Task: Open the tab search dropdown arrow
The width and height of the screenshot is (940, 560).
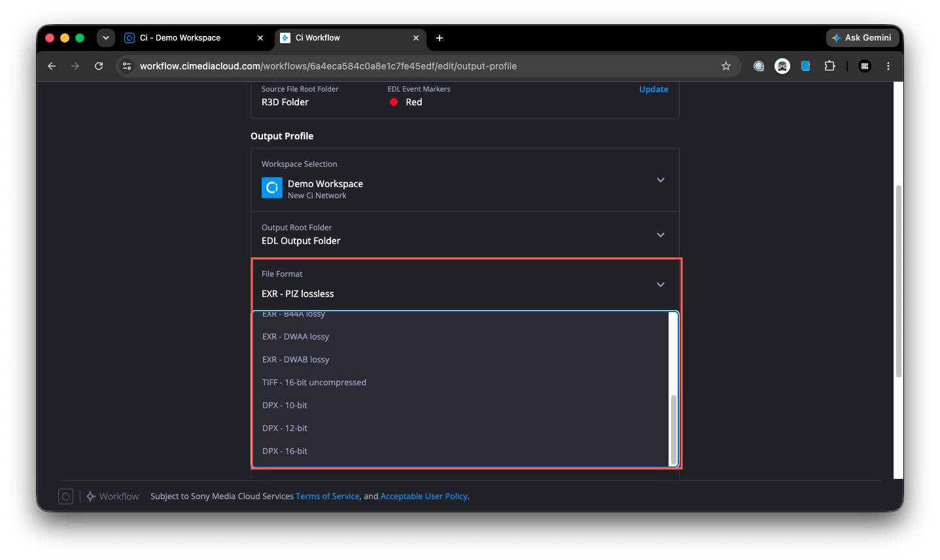Action: point(106,38)
